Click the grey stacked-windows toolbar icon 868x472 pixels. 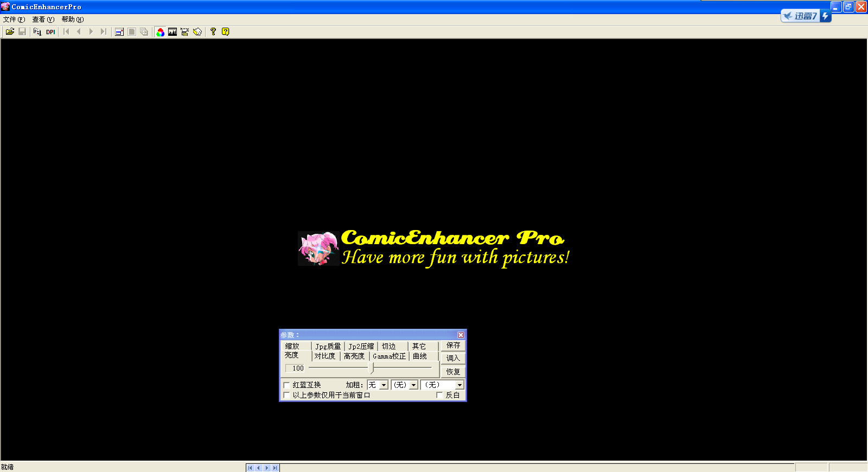point(144,32)
